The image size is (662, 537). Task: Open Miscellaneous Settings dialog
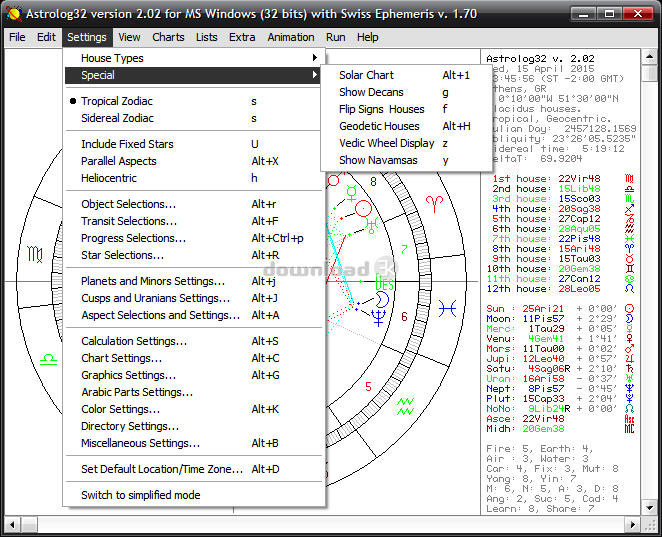tap(193, 443)
